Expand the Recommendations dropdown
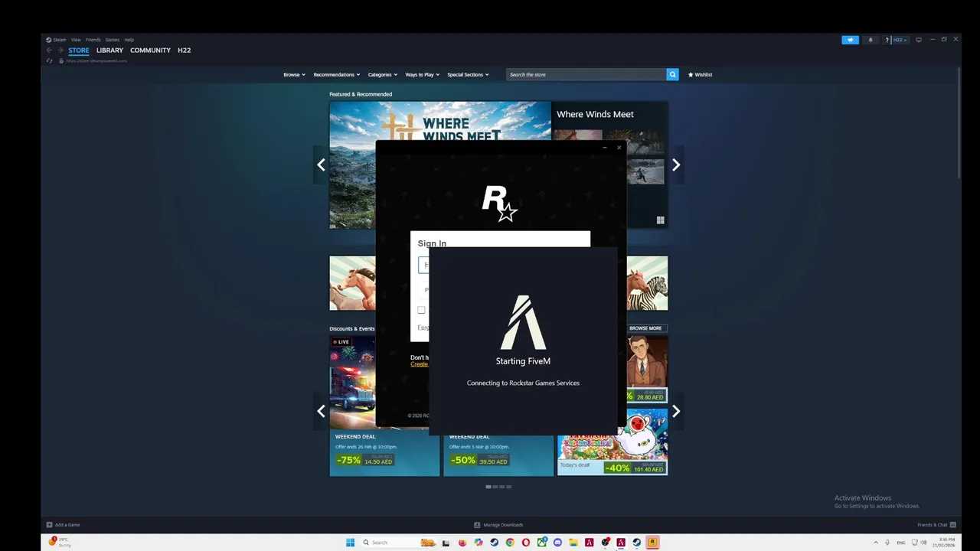 pyautogui.click(x=337, y=75)
